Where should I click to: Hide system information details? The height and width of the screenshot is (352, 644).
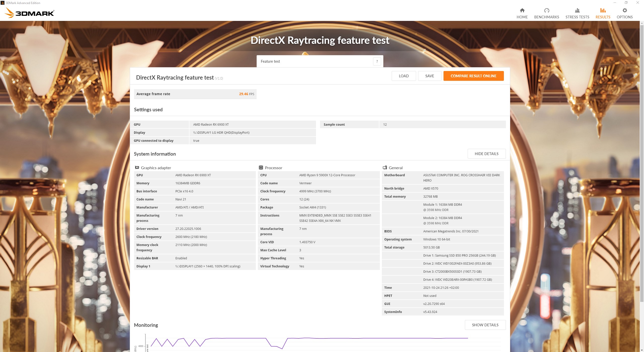[486, 154]
